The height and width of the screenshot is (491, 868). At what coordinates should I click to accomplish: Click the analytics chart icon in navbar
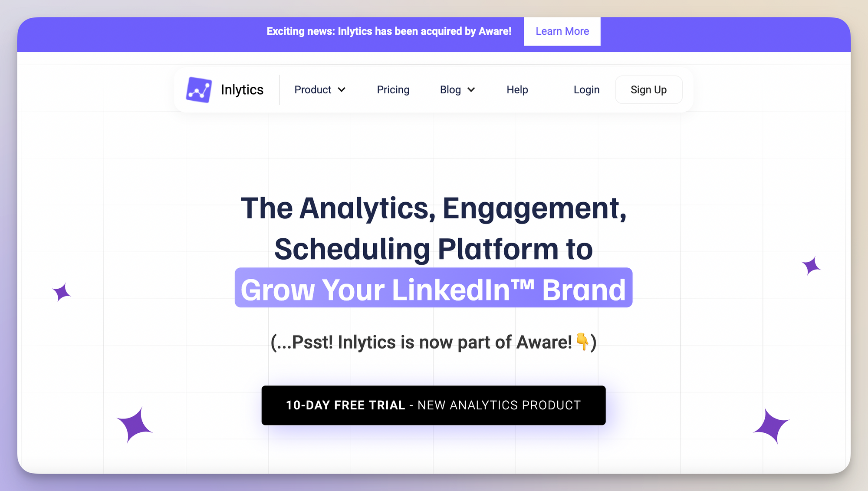coord(199,90)
